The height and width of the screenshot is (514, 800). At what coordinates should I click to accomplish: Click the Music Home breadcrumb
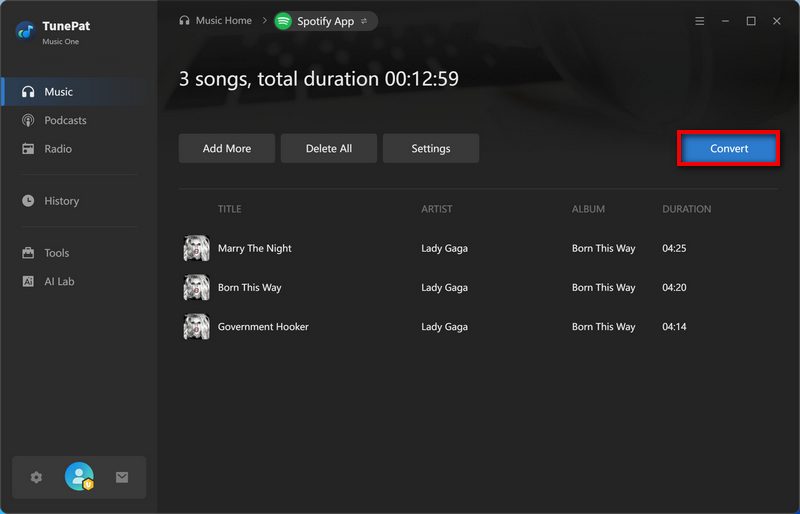(223, 21)
